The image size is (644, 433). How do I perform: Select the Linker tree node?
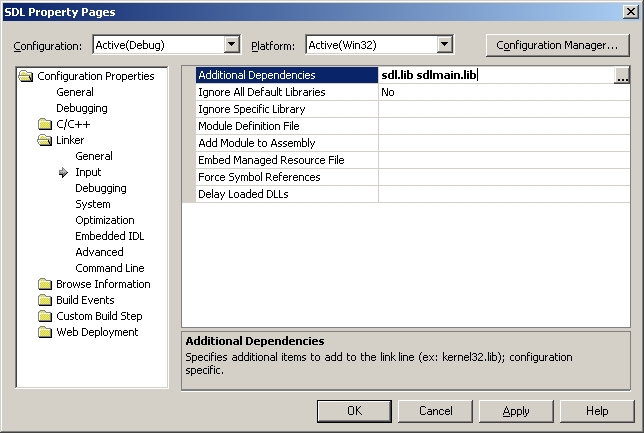70,140
